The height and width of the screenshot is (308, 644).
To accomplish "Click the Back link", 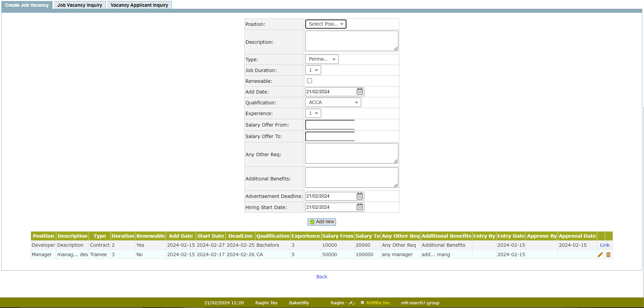I will click(321, 277).
